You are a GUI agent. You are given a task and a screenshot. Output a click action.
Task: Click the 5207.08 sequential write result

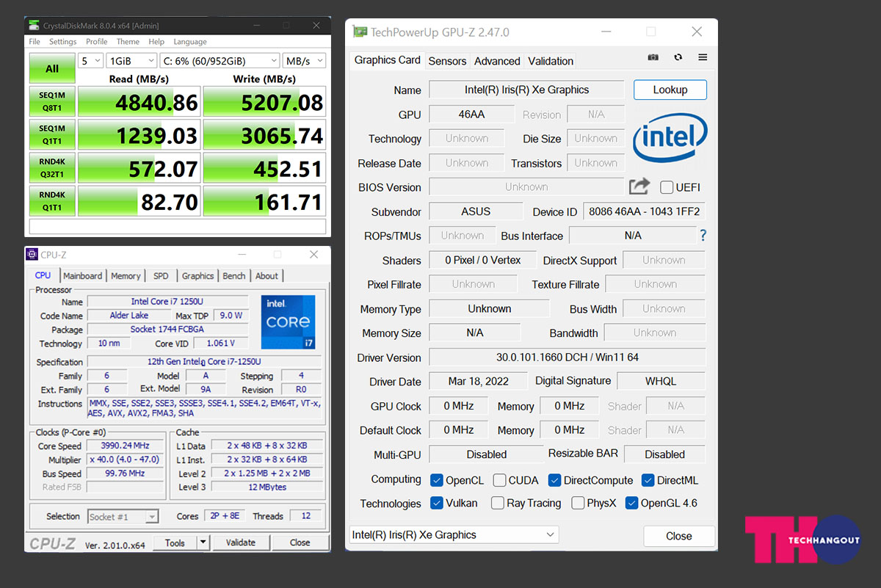click(264, 102)
